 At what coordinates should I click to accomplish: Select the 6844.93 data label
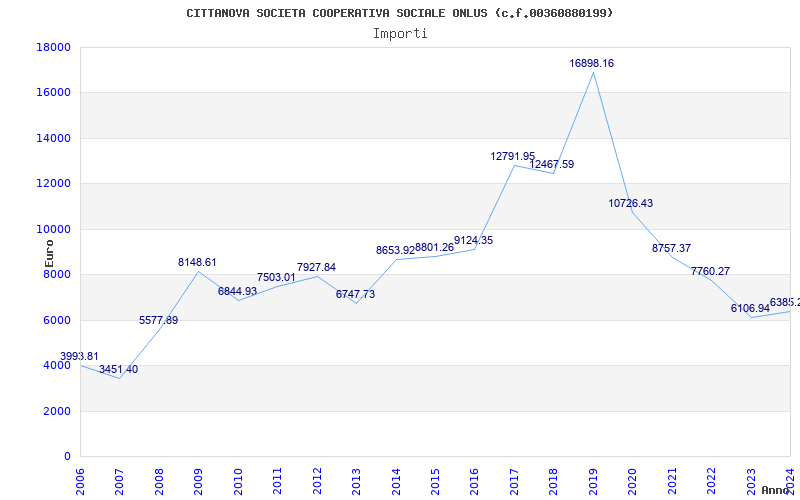pyautogui.click(x=237, y=291)
